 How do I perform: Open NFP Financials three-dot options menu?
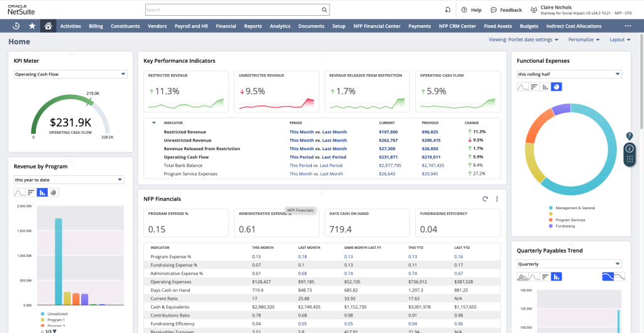coord(497,199)
